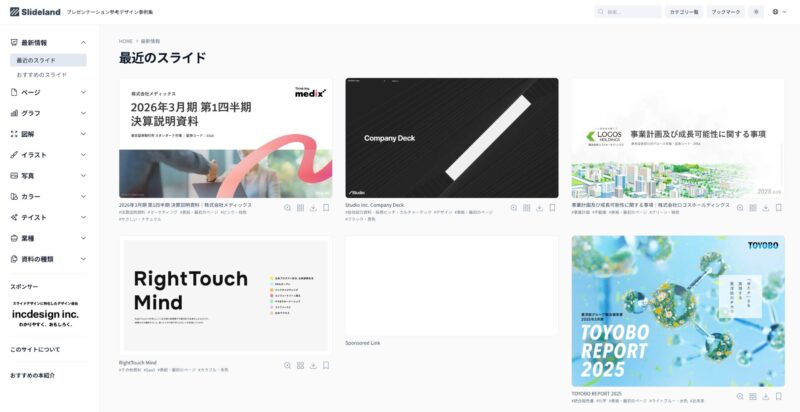This screenshot has width=800, height=412.
Task: Zoom preview icon for LOGOS Holdings slide
Action: pyautogui.click(x=740, y=208)
